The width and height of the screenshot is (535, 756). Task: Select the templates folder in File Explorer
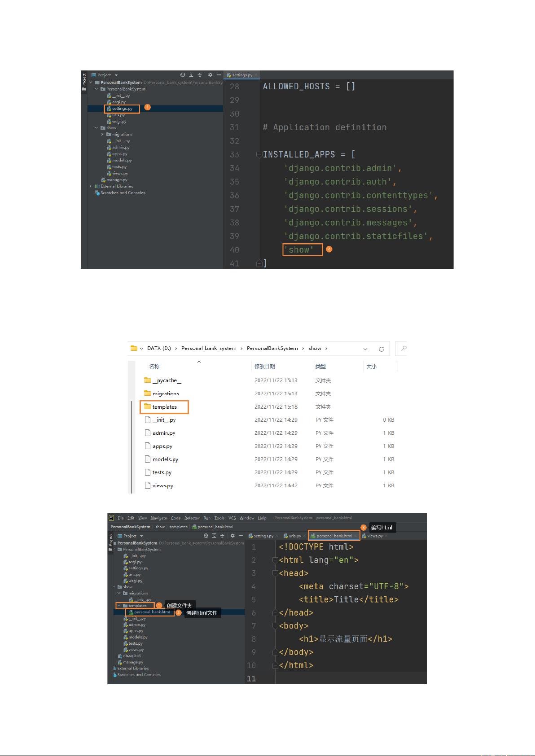164,407
